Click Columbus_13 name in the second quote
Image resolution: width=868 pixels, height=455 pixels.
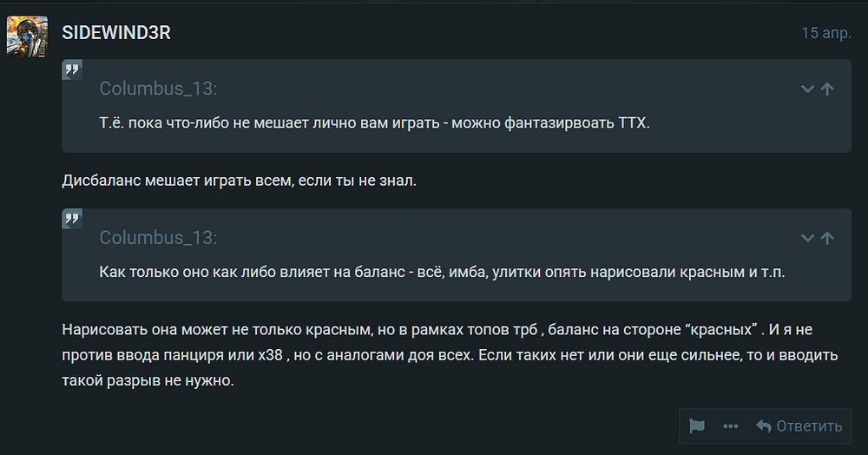pyautogui.click(x=158, y=238)
